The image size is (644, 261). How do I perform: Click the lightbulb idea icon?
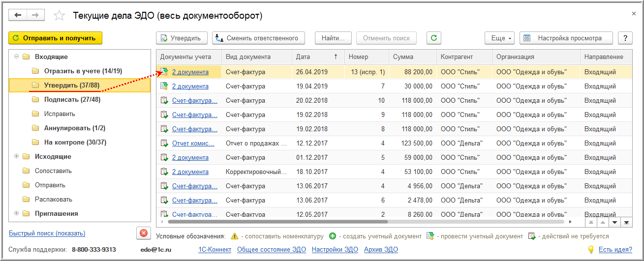pos(590,250)
